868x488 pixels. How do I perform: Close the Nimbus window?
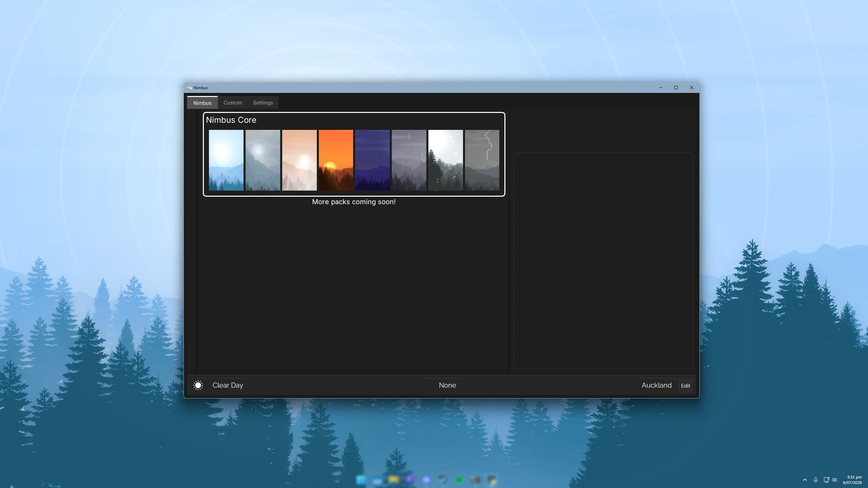tap(691, 87)
